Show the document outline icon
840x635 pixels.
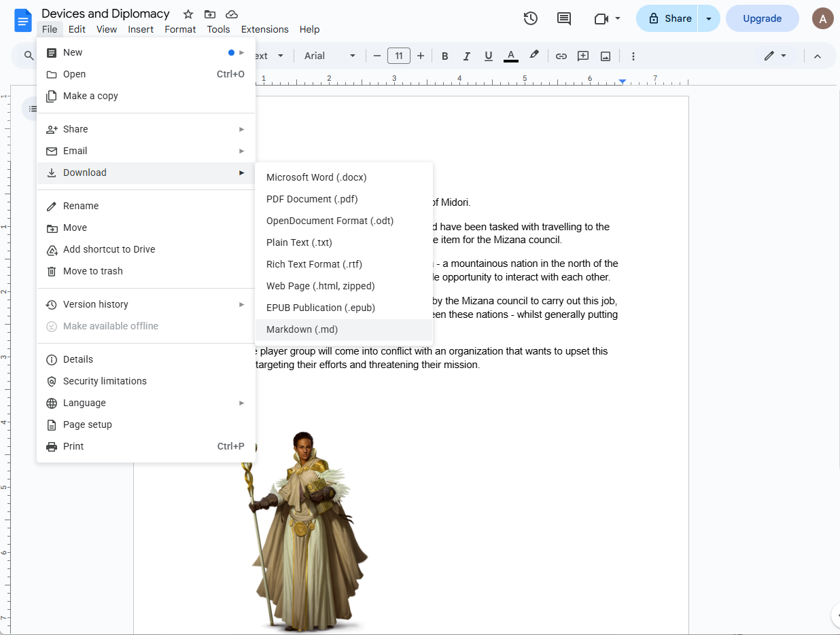[x=33, y=109]
